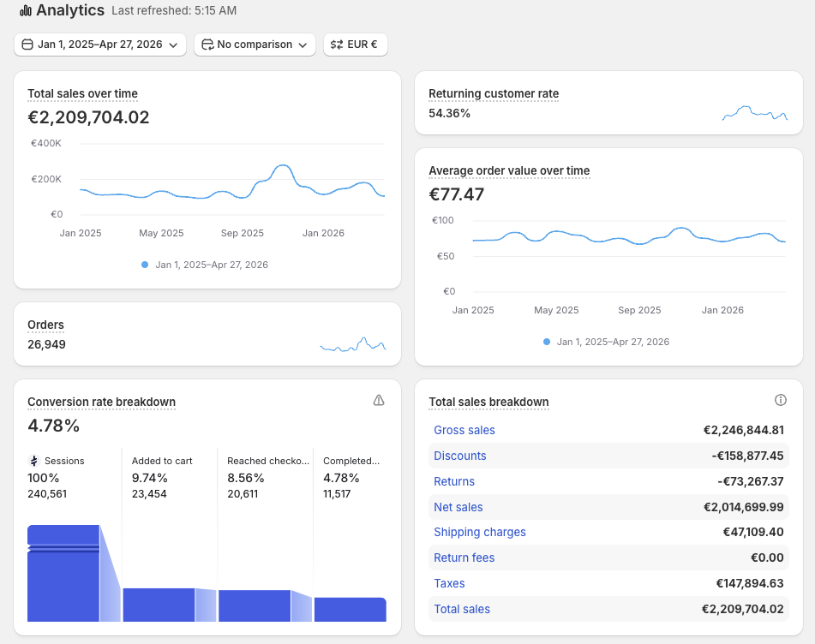Click the €147,894.63 taxes amount
The height and width of the screenshot is (644, 815).
point(750,583)
